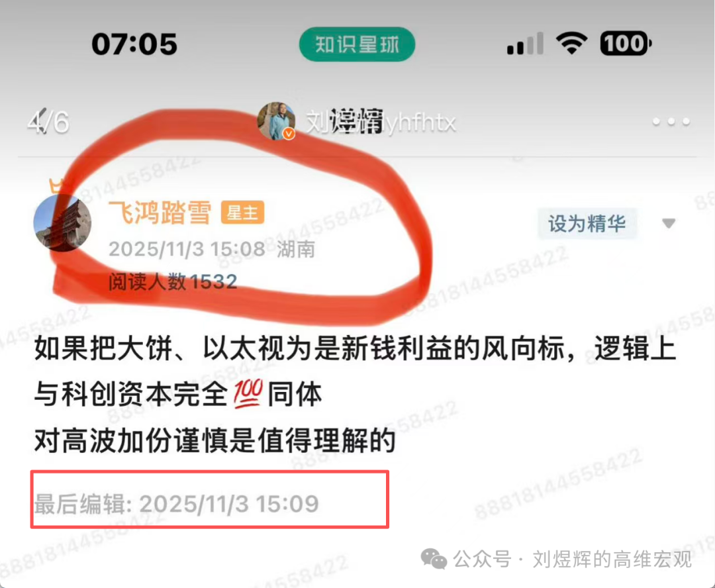Screen dimensions: 715x588
Task: Tap the 星主 owner badge
Action: coord(242,213)
